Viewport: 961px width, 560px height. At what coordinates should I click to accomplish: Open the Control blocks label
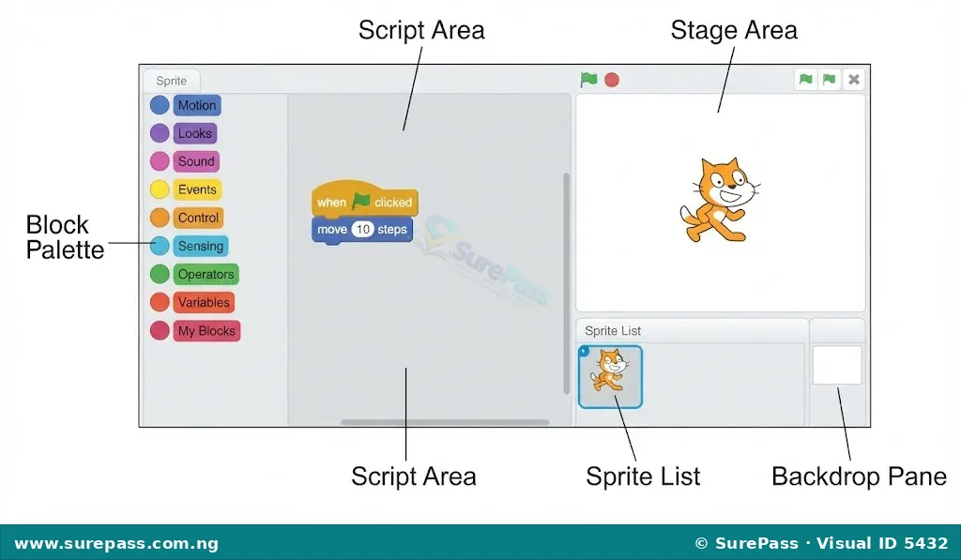pos(198,219)
